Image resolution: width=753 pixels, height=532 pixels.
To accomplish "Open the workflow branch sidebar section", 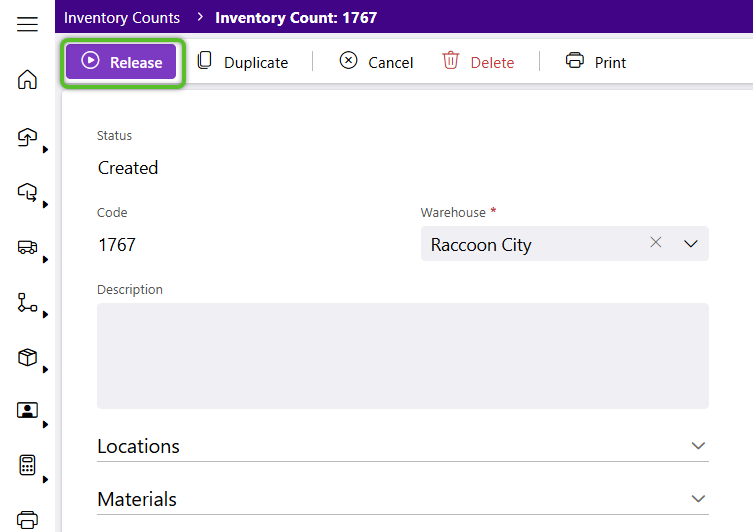I will [27, 302].
